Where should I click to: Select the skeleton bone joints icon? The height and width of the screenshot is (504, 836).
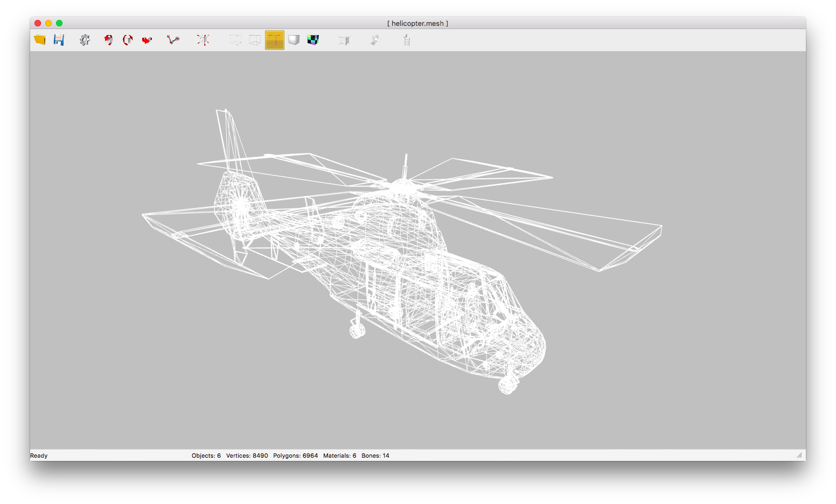173,40
